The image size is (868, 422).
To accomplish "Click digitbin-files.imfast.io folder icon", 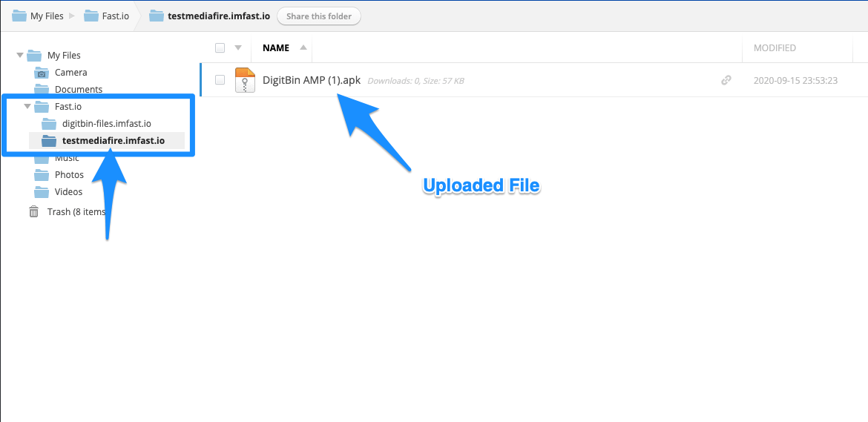I will tap(49, 123).
